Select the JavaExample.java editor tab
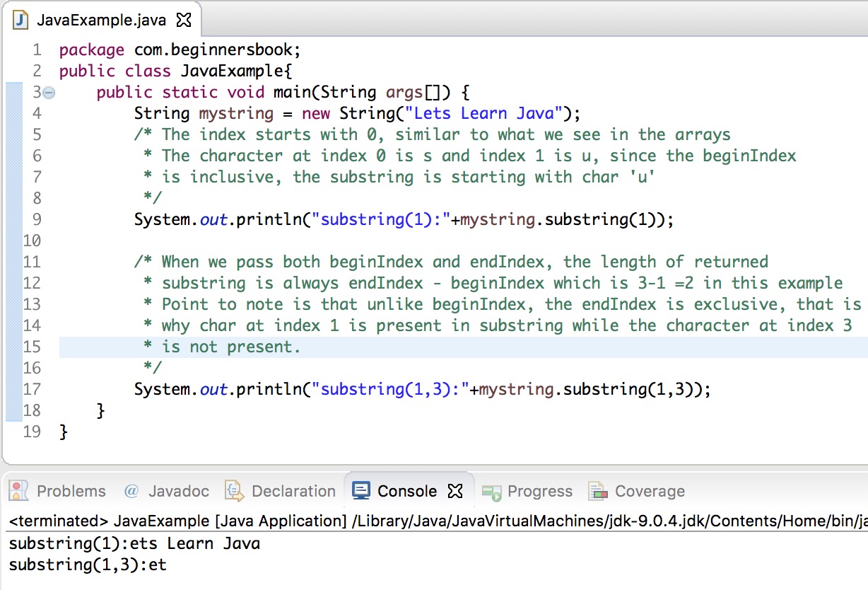 click(99, 20)
